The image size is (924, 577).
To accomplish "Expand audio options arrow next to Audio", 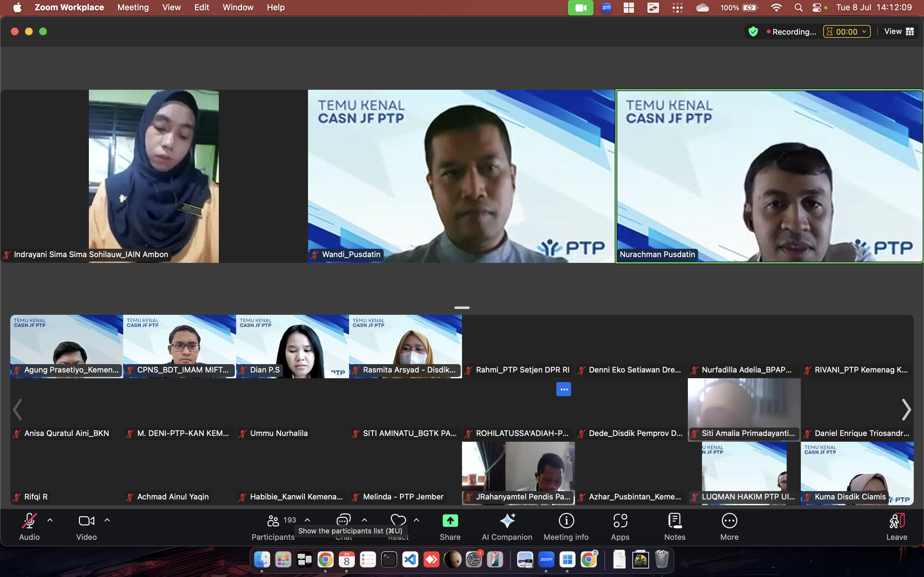I will click(50, 520).
